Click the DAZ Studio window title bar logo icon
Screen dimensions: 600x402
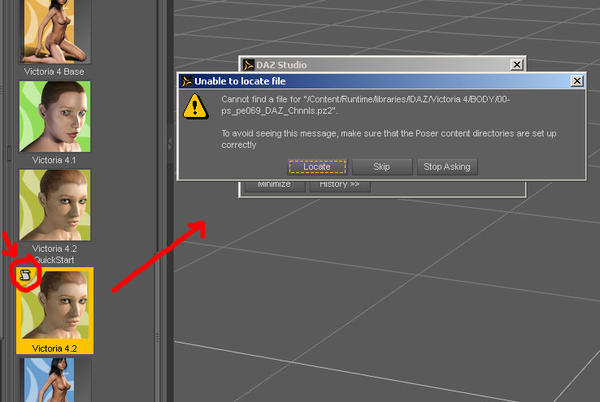coord(249,65)
